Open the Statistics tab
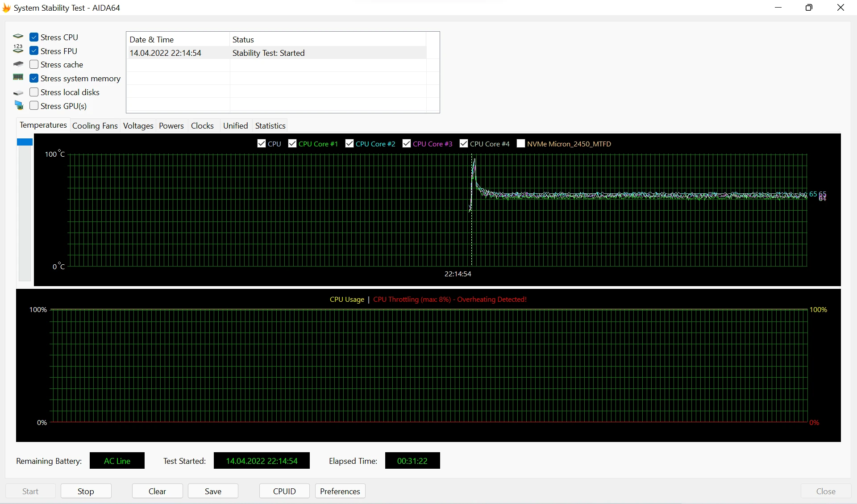 [x=270, y=126]
